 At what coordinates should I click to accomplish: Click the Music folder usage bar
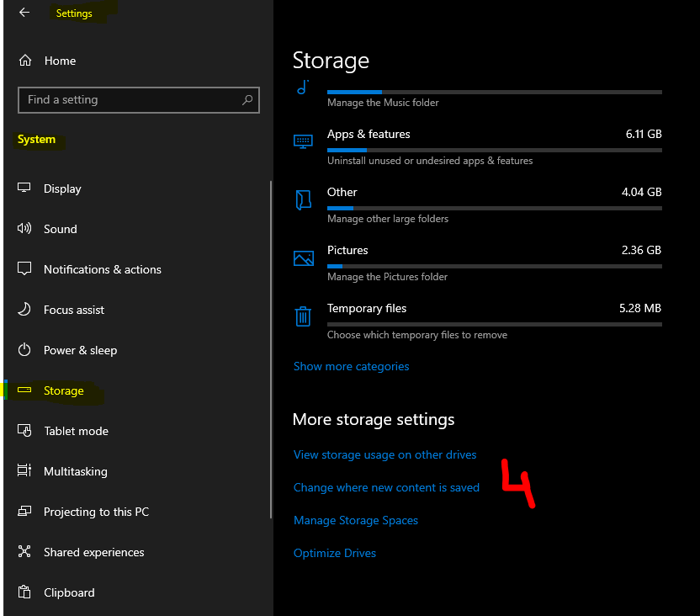coord(494,92)
